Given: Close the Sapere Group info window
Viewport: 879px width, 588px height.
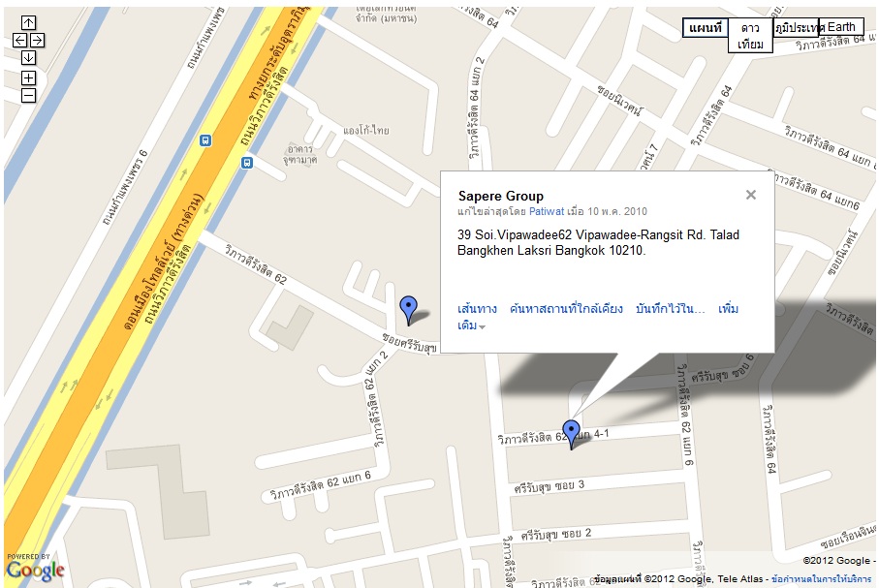Looking at the screenshot, I should pos(751,195).
